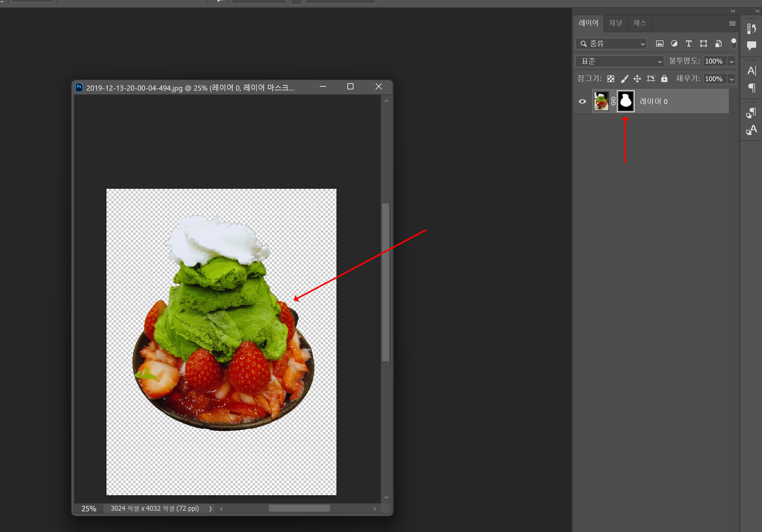Select the layer mask thumbnail of 레이어 0
Image resolution: width=762 pixels, height=532 pixels.
(626, 101)
